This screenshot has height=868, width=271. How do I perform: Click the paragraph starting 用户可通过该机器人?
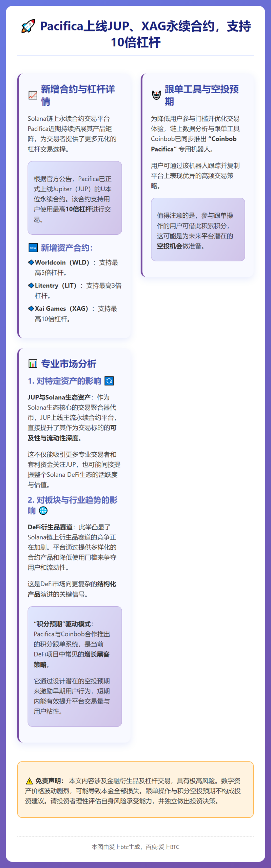195,176
